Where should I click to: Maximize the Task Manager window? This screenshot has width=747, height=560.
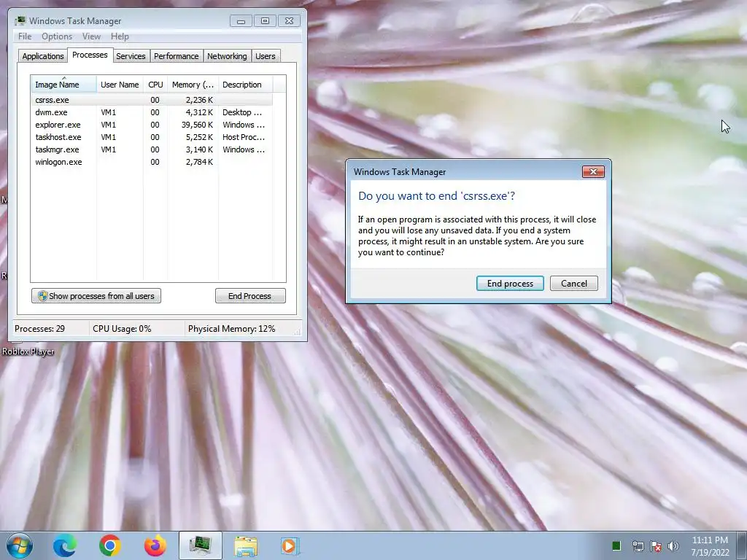click(265, 21)
